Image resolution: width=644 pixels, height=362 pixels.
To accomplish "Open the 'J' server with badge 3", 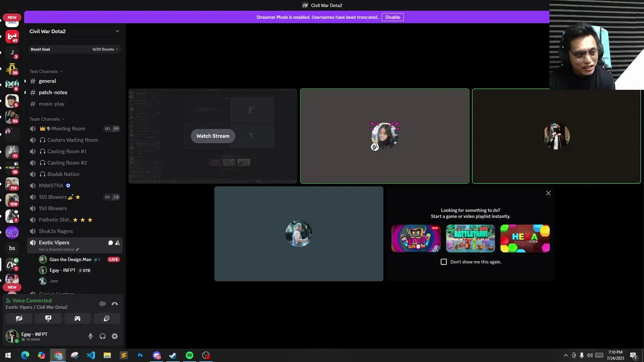I will (12, 52).
